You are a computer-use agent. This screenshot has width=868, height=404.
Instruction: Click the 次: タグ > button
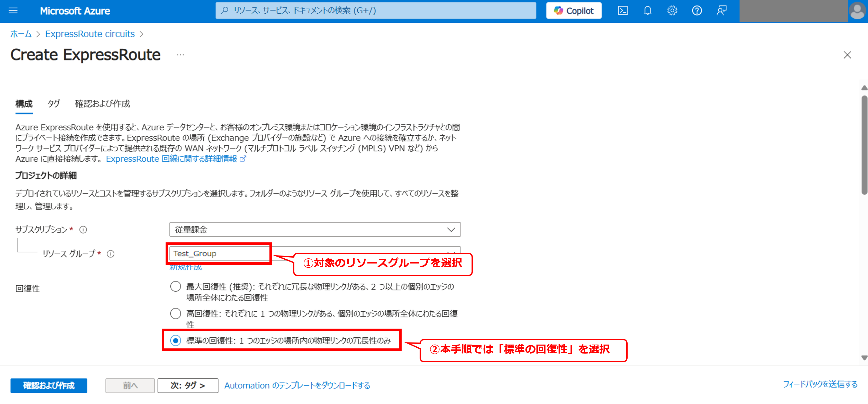coord(188,385)
